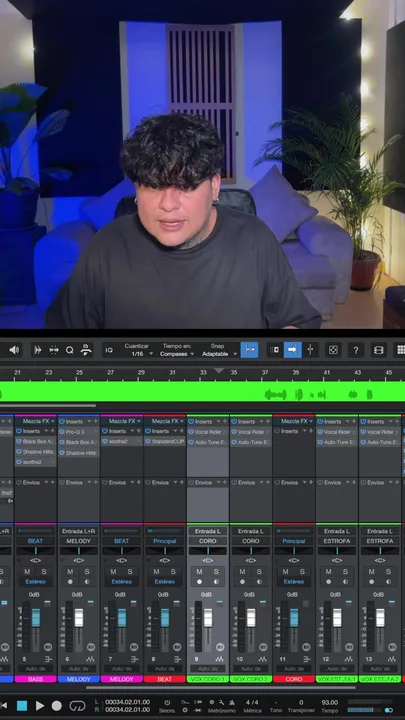Viewport: 405px width, 720px height.
Task: Select the soothe2 insert on channel 7
Action: [122, 441]
